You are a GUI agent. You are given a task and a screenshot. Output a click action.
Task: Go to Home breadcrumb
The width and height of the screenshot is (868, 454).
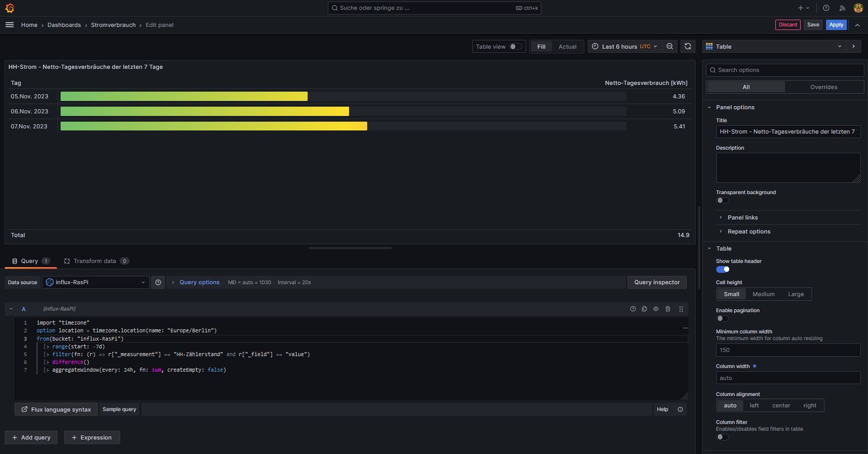click(29, 25)
